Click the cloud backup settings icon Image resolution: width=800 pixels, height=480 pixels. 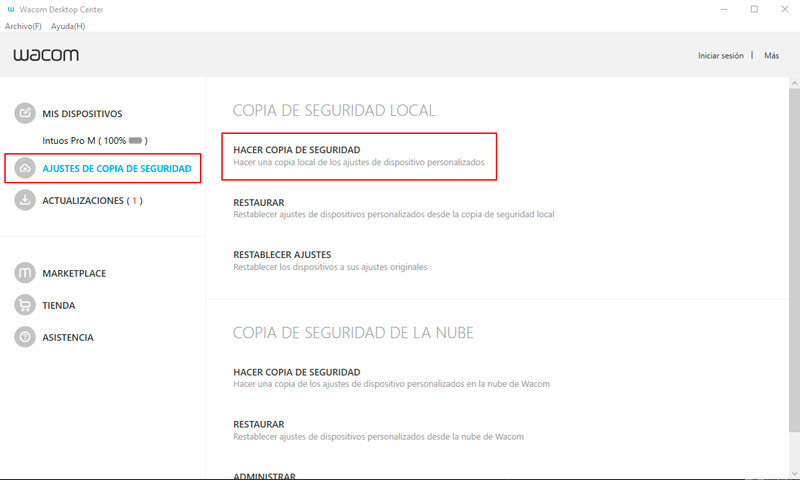[25, 169]
